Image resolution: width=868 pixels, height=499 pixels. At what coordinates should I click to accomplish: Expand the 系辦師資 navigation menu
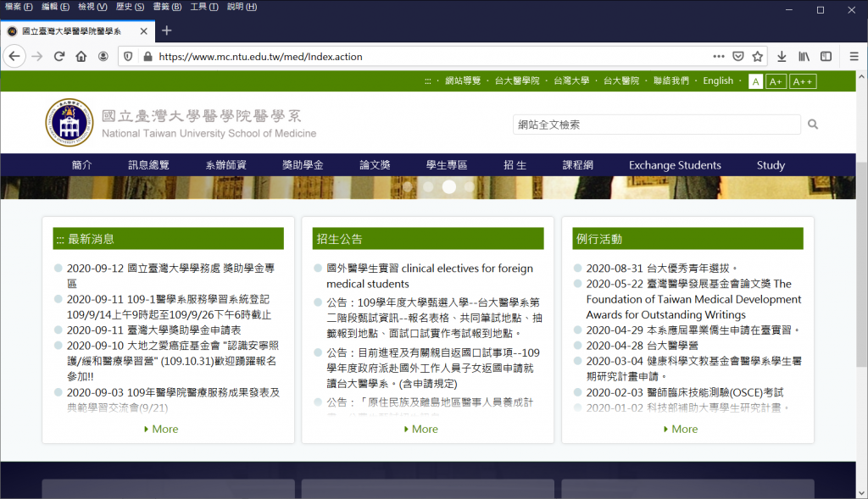coord(225,165)
